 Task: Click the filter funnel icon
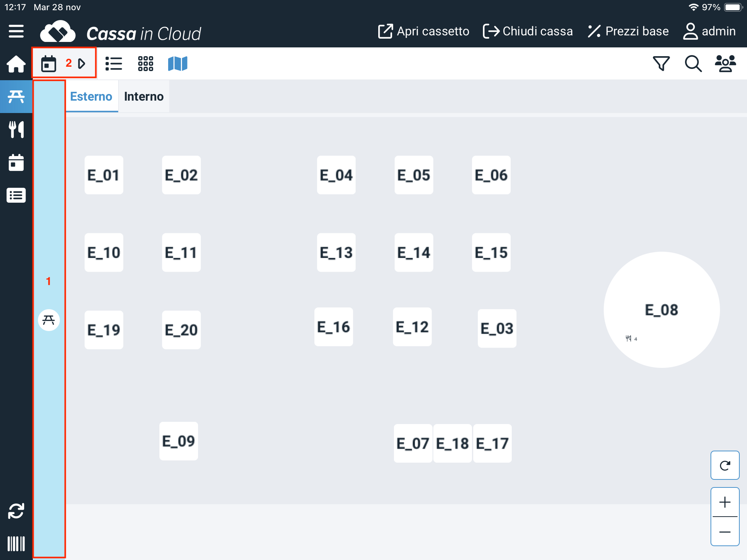click(661, 64)
